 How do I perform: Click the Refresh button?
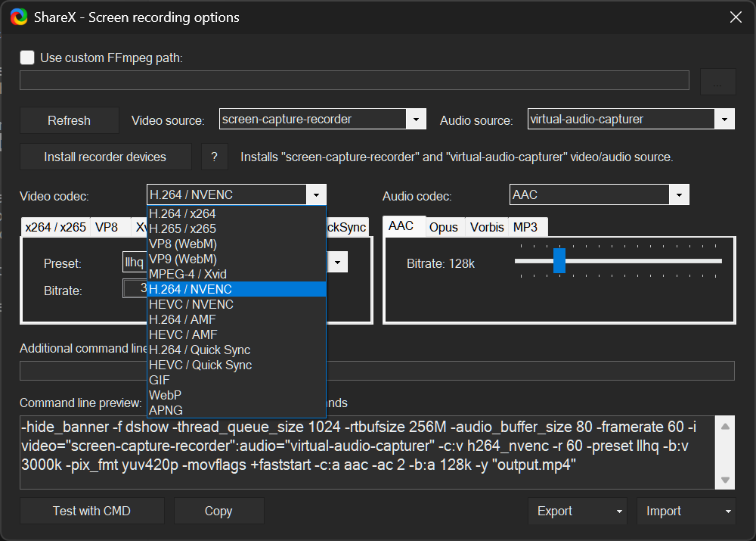(69, 120)
